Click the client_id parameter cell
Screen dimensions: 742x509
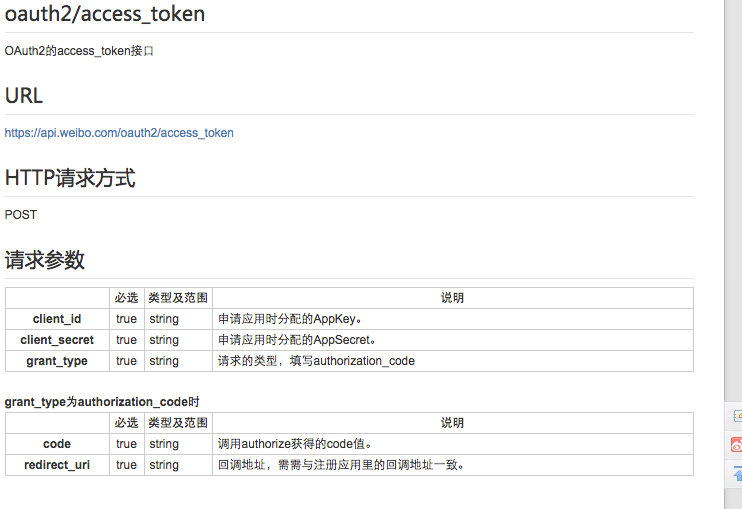(x=57, y=319)
